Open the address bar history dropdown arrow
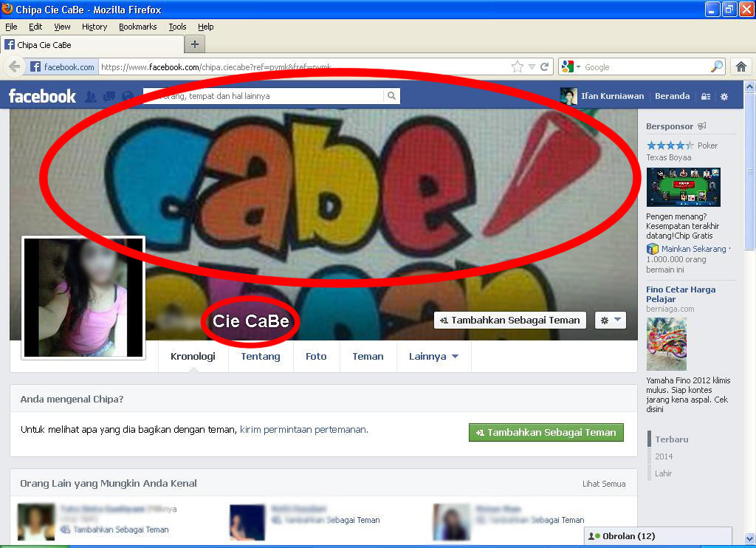This screenshot has width=756, height=548. click(532, 67)
